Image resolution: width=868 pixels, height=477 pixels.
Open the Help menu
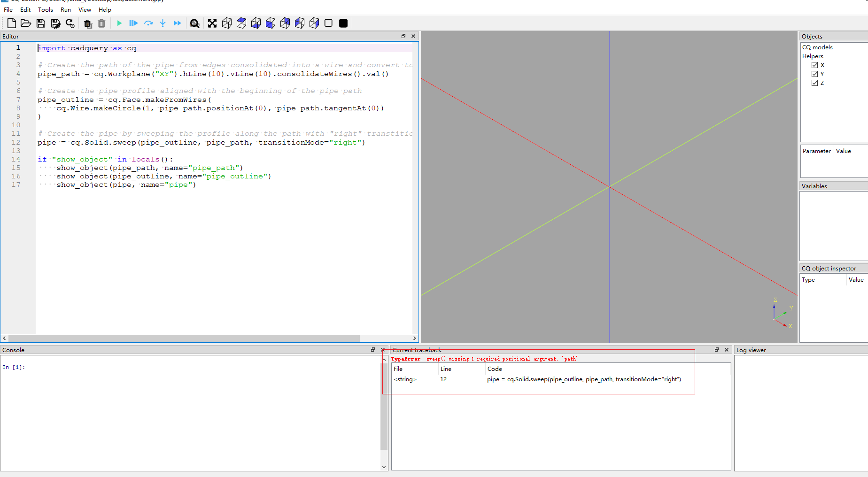pyautogui.click(x=105, y=9)
